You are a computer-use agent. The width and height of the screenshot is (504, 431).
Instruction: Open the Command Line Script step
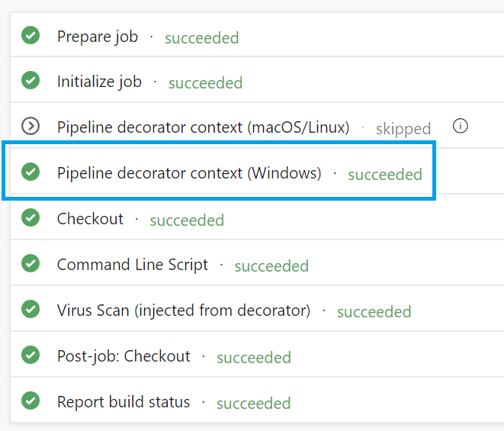pos(133,265)
